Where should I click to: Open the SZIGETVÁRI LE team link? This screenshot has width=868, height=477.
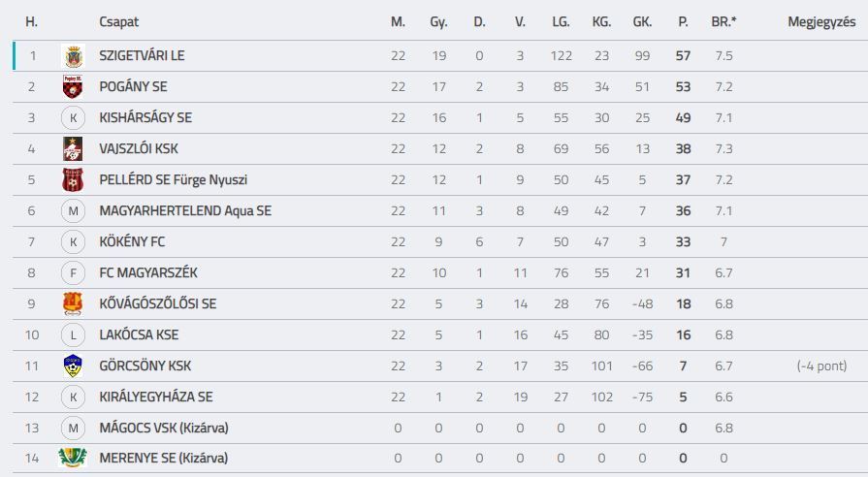[x=142, y=55]
